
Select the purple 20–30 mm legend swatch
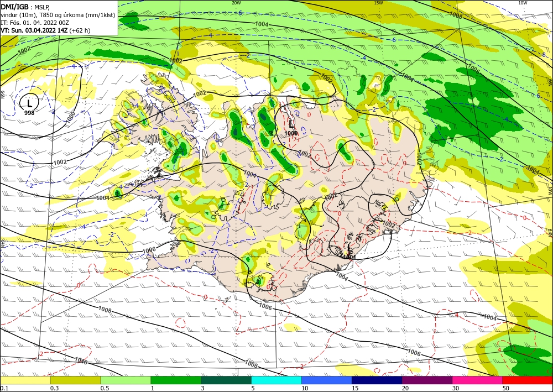click(427, 380)
